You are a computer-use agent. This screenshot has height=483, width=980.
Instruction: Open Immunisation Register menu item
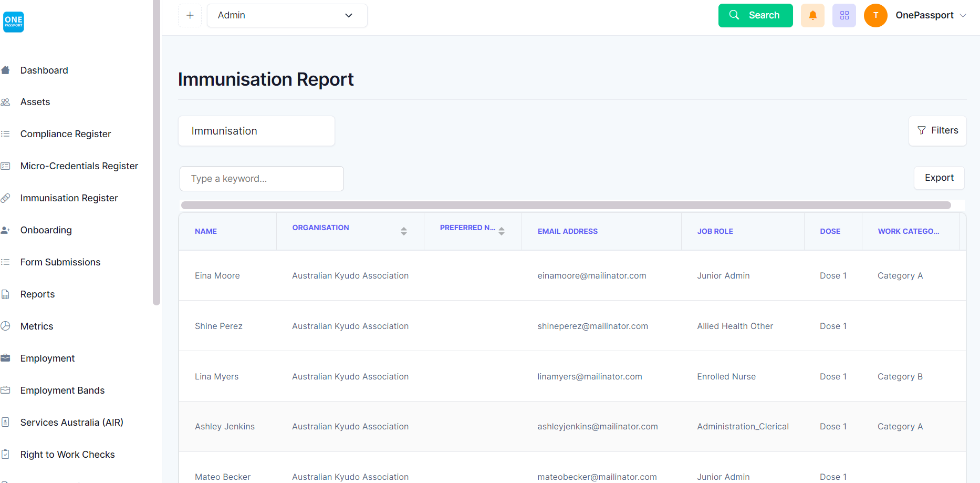69,198
